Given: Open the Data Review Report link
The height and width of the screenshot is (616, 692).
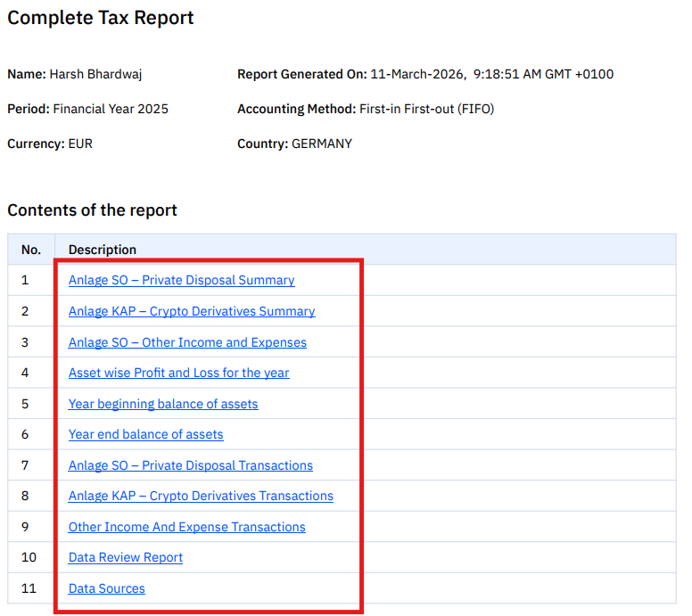Looking at the screenshot, I should click(126, 557).
